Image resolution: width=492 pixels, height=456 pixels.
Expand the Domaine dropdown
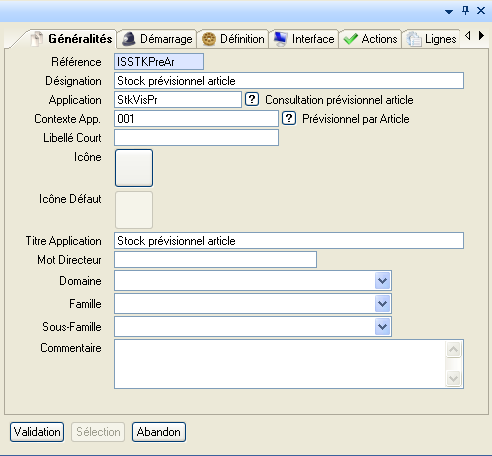(382, 281)
